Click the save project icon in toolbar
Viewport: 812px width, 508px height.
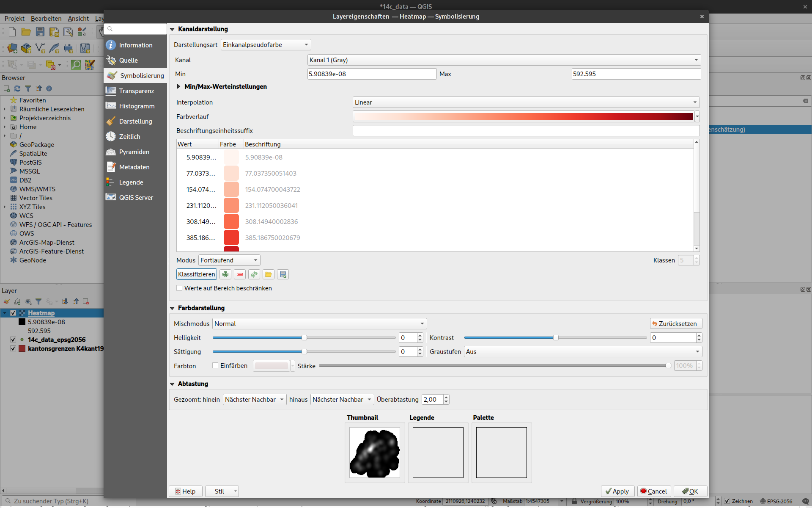click(40, 32)
